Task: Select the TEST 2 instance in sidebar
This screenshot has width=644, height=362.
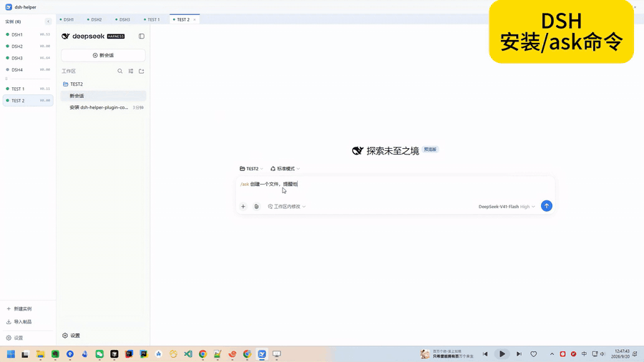Action: [x=28, y=101]
